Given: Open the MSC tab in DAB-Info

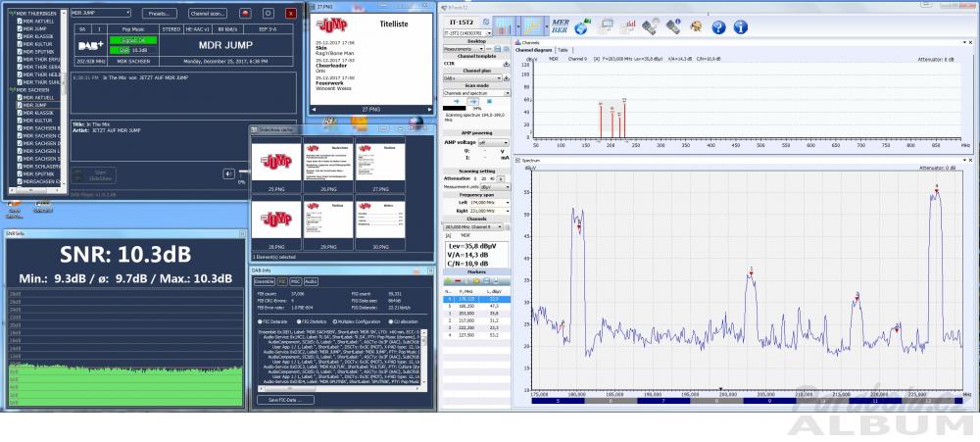Looking at the screenshot, I should coord(296,282).
